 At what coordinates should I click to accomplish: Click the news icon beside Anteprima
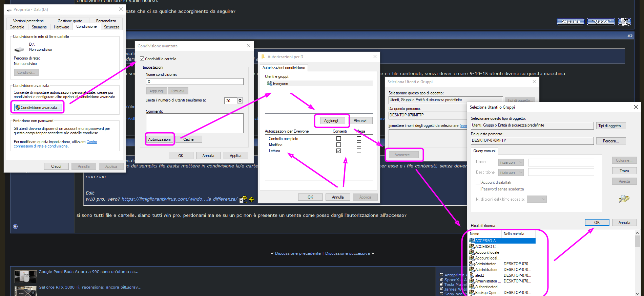click(x=441, y=275)
